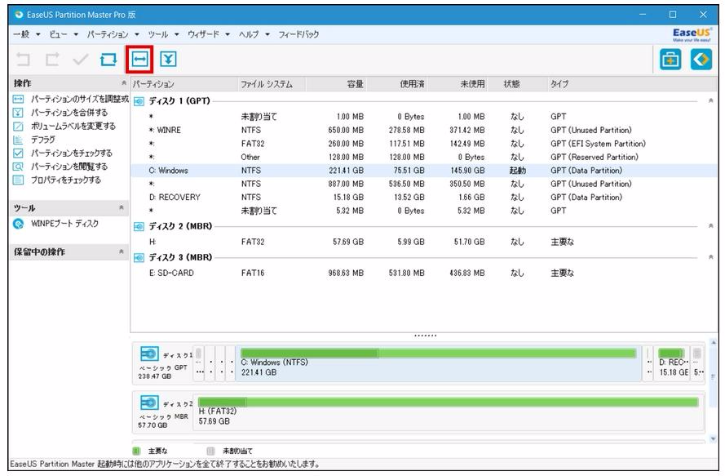
Task: Click the ファイル システム column header
Action: pyautogui.click(x=271, y=84)
